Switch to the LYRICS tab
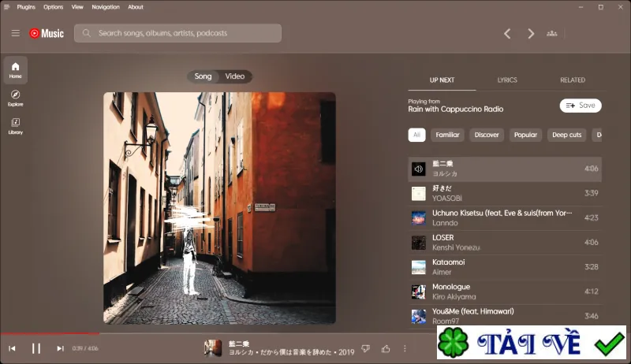 tap(507, 80)
